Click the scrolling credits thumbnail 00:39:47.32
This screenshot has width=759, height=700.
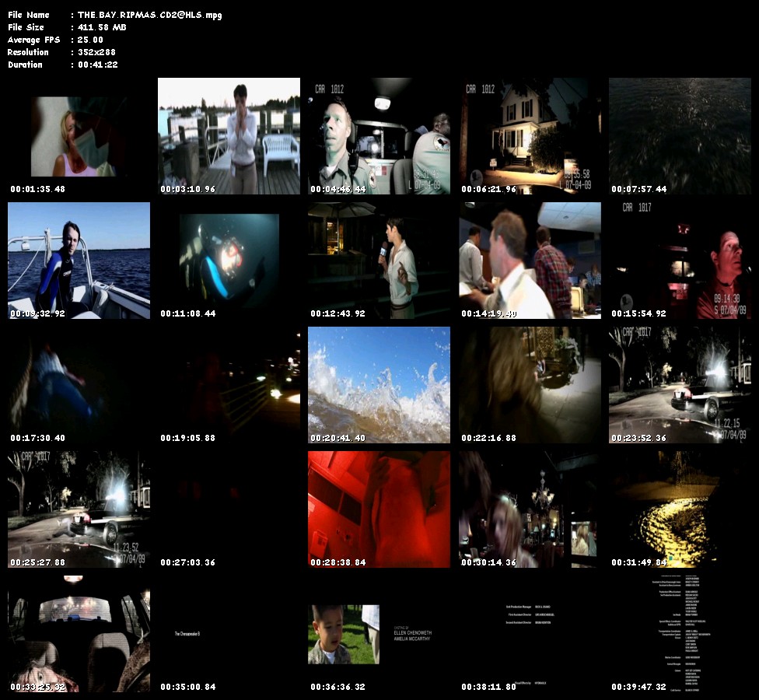[680, 634]
